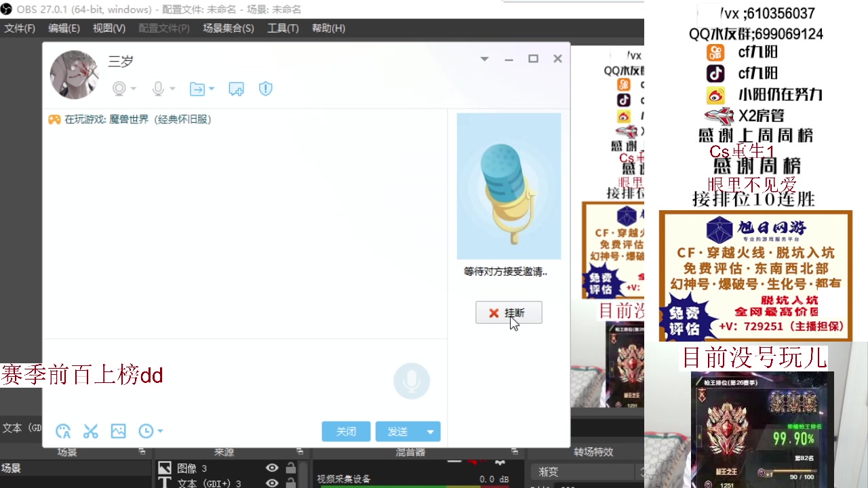Open the 在玩游戏: 魔兽世界 status link
The image size is (868, 488).
pyautogui.click(x=138, y=119)
